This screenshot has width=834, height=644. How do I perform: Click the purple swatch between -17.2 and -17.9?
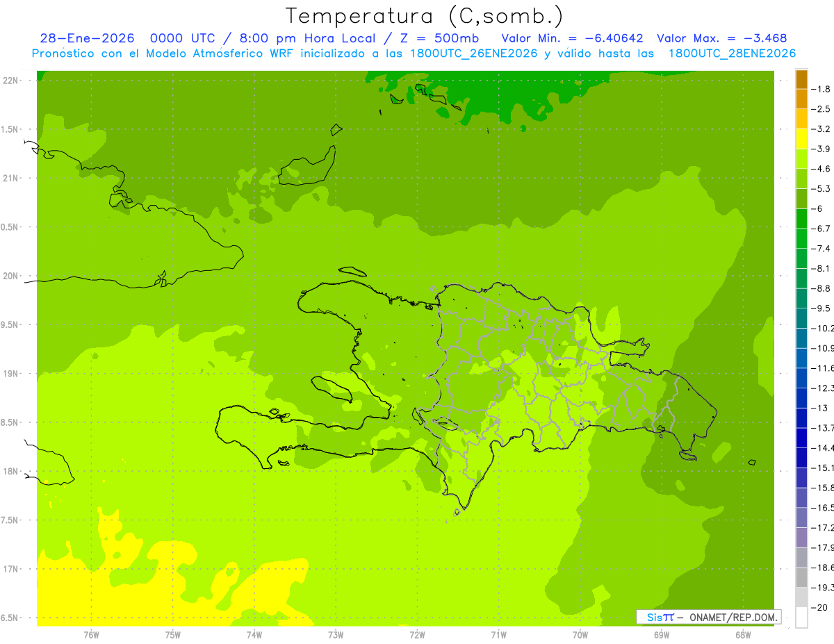click(x=801, y=538)
